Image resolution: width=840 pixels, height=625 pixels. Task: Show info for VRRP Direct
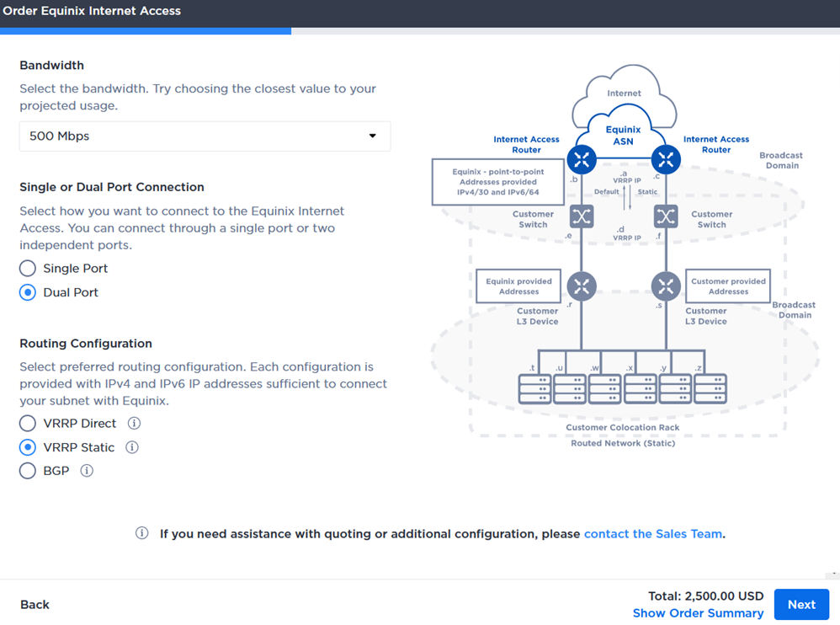point(134,424)
